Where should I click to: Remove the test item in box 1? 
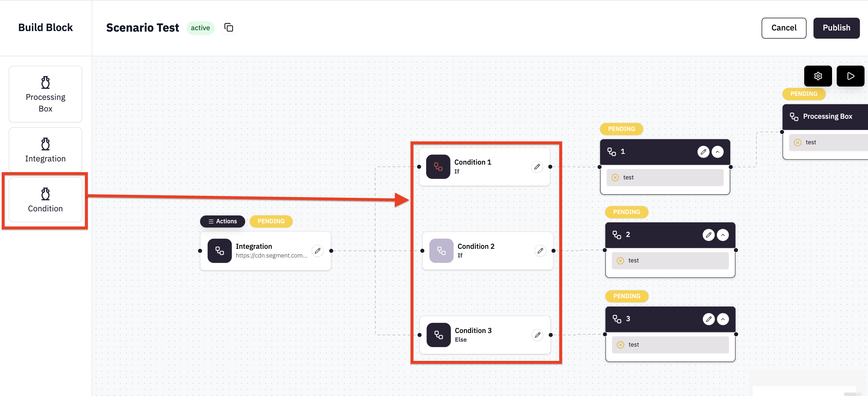(x=615, y=177)
